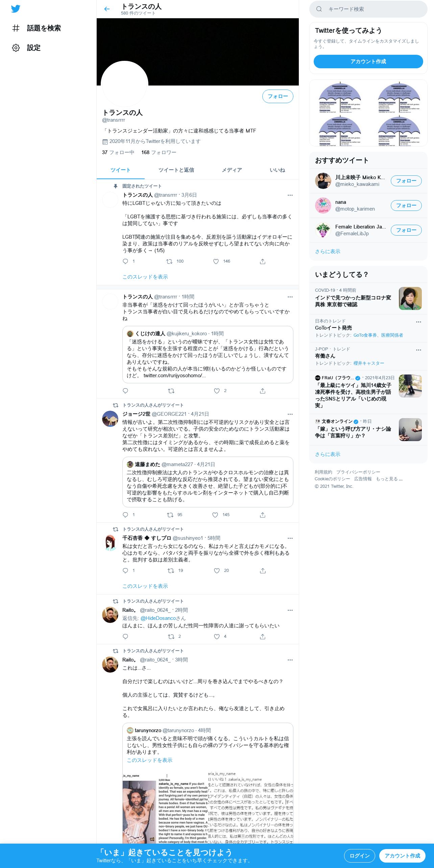
Task: Open FRaU 旭川14歳女子 article
Action: (x=368, y=392)
